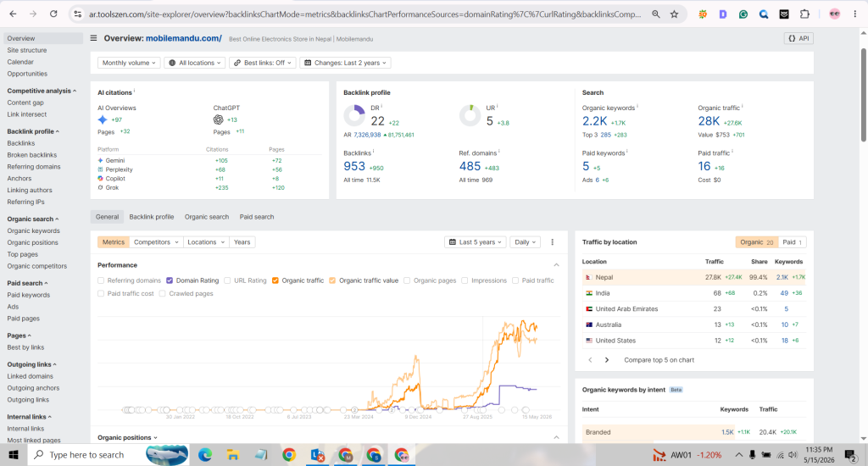Click the browser profile avatar
The image size is (868, 466).
pyautogui.click(x=834, y=14)
